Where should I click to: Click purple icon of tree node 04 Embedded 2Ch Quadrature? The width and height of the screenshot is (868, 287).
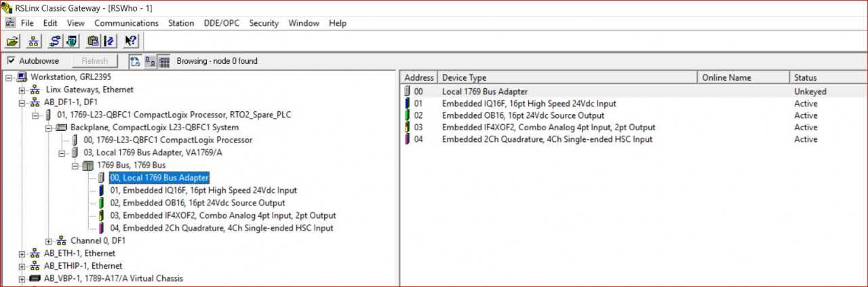click(100, 228)
